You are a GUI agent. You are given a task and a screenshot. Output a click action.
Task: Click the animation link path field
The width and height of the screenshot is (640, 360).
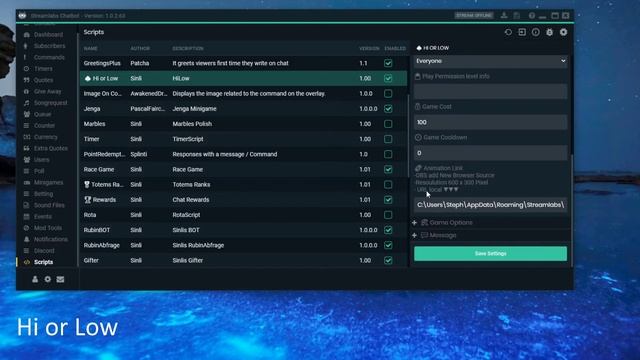coord(490,204)
